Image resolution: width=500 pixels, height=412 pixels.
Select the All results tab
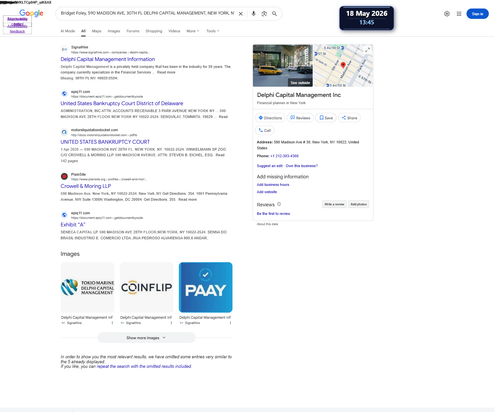(83, 31)
